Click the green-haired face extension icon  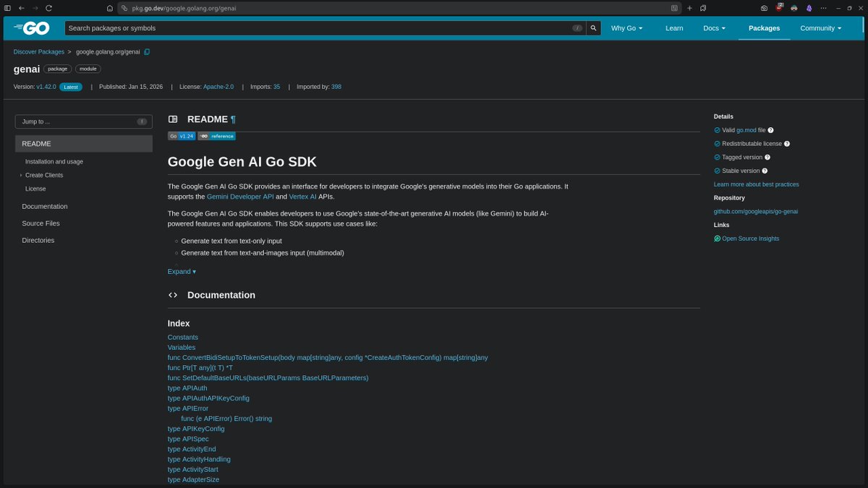pyautogui.click(x=794, y=8)
